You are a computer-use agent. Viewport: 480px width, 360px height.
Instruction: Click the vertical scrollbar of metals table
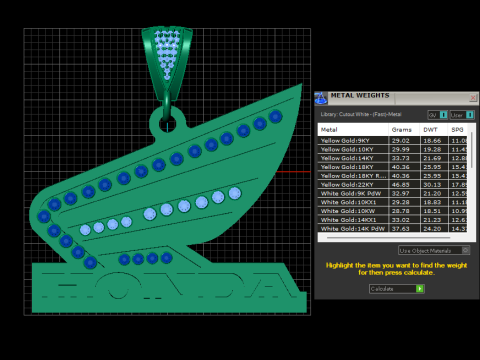(x=471, y=150)
